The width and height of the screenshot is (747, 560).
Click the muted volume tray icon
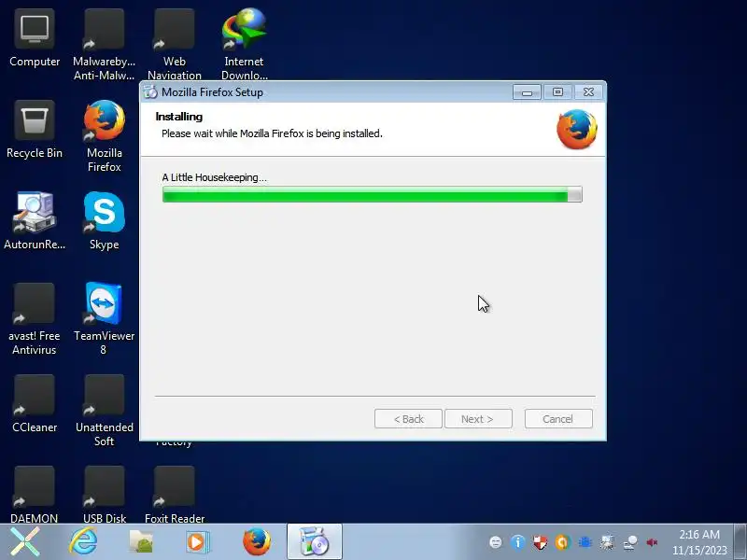652,542
